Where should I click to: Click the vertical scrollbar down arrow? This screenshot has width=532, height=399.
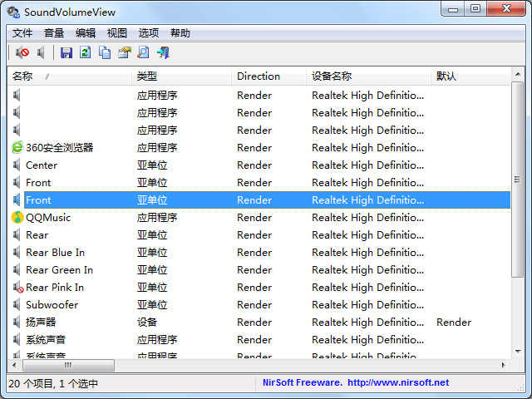click(x=518, y=352)
